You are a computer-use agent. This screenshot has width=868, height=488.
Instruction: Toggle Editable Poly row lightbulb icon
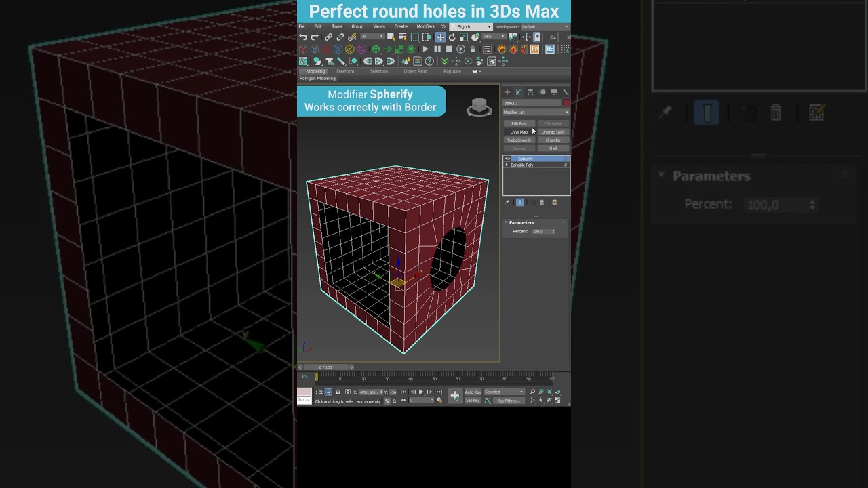pos(566,165)
